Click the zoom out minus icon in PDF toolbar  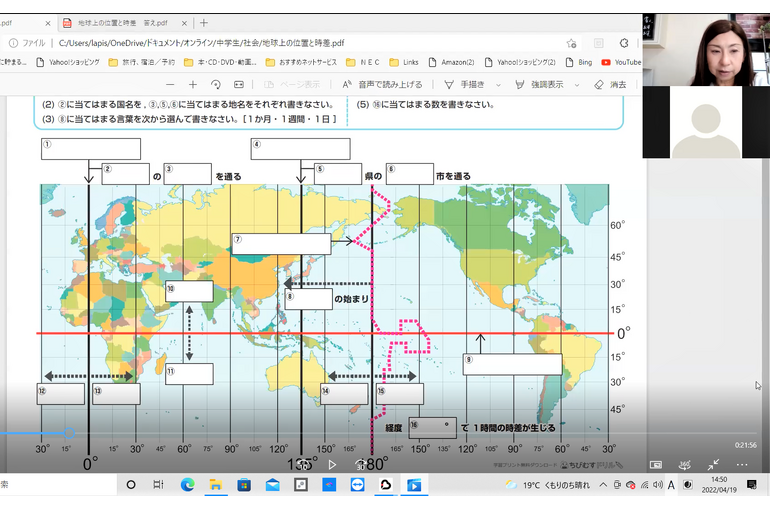(170, 85)
